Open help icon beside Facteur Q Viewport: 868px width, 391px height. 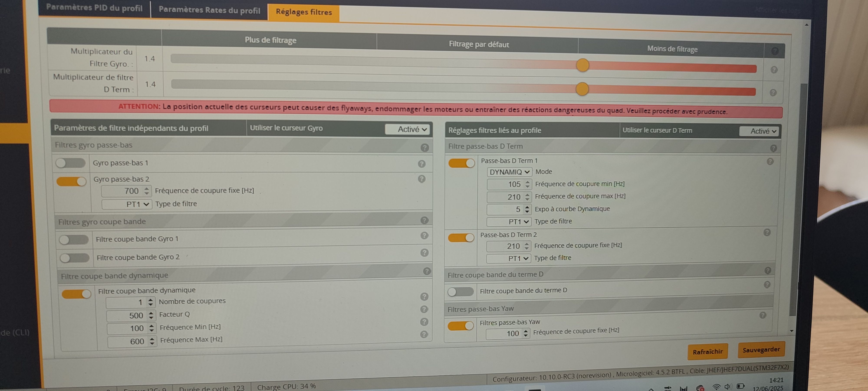424,309
